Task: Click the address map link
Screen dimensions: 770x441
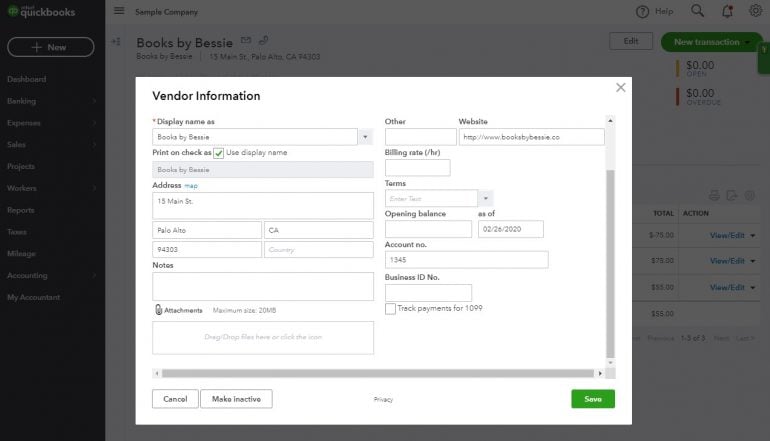Action: pos(191,186)
